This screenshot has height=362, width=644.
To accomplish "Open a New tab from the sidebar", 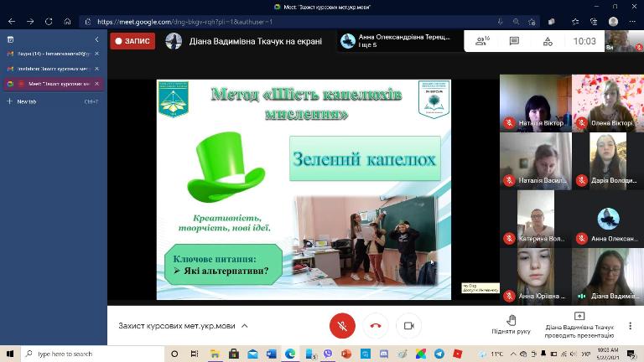I will [25, 101].
